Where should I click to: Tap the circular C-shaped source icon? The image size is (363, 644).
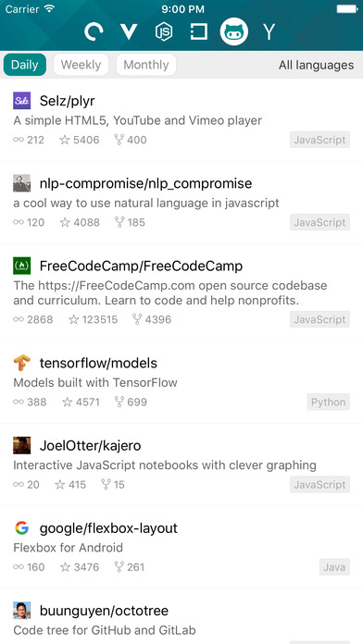point(94,31)
